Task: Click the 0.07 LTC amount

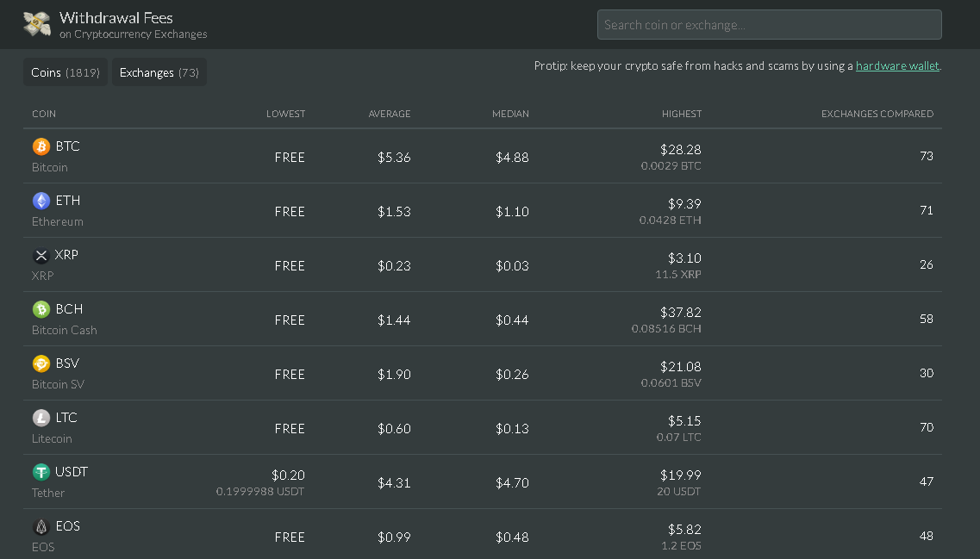Action: (678, 438)
